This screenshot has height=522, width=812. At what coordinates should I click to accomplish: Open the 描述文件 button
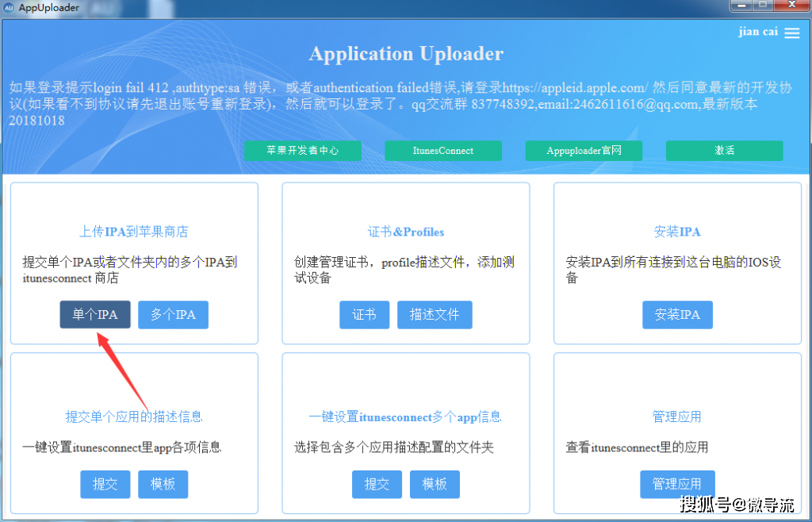(x=435, y=314)
